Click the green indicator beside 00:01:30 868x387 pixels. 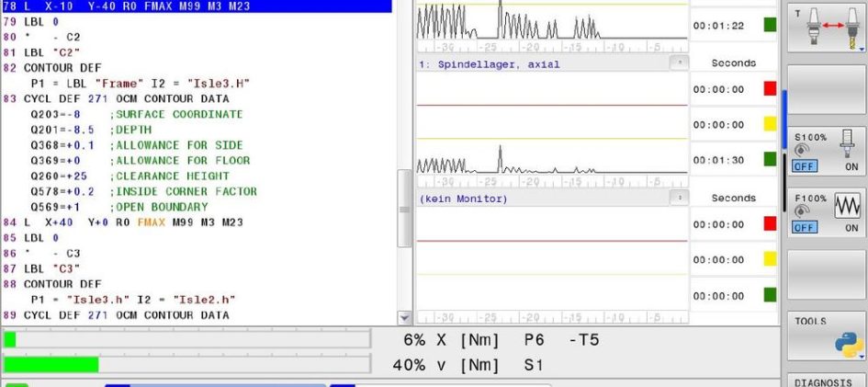click(770, 159)
